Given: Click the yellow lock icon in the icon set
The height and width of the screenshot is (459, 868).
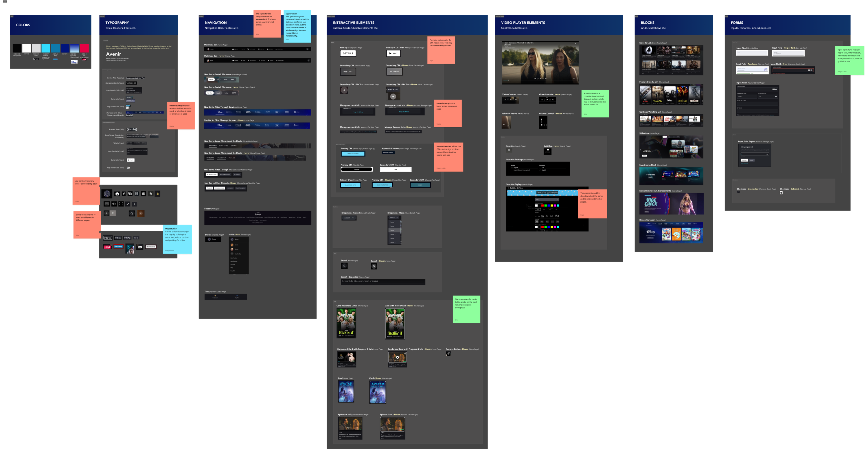Looking at the screenshot, I should click(157, 193).
